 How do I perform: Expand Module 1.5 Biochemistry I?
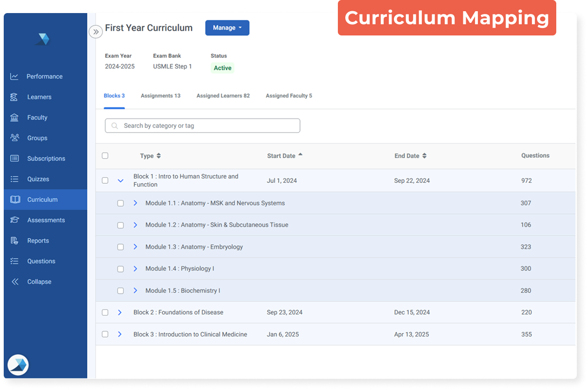pos(135,290)
